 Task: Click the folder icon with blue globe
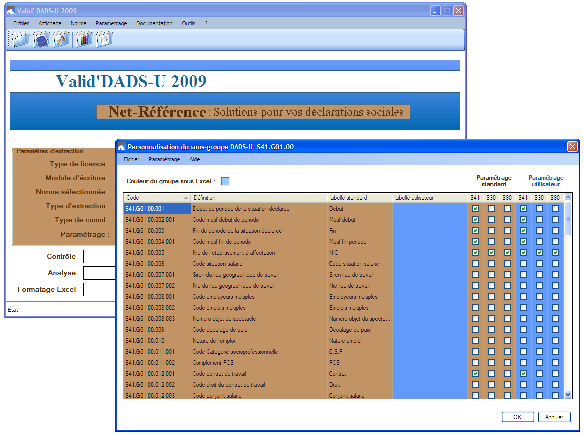point(41,39)
